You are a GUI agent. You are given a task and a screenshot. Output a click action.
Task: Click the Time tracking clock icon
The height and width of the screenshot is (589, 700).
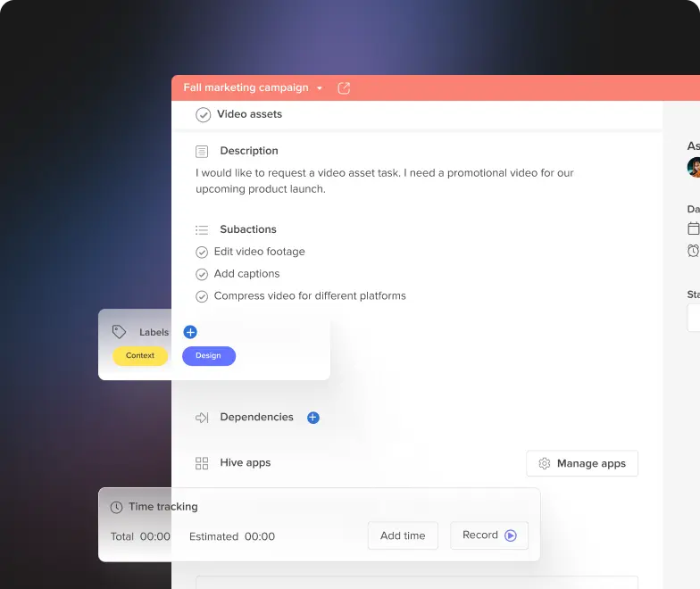click(116, 507)
